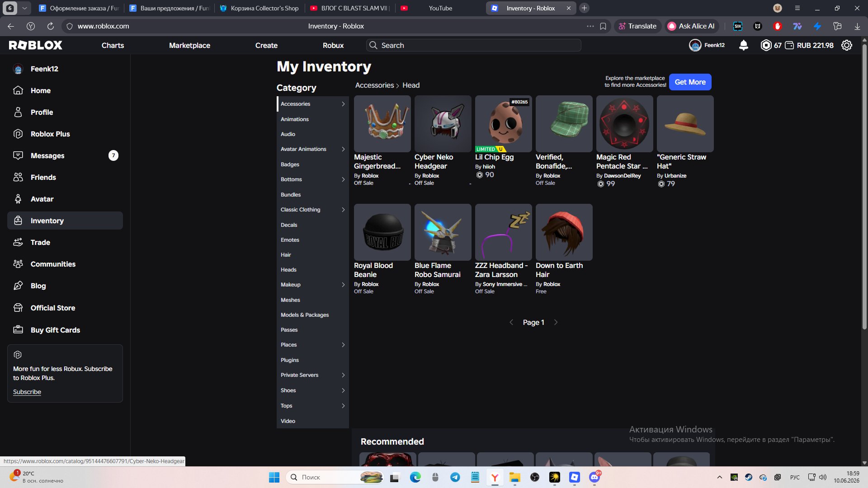Open Telegram from the taskbar
The height and width of the screenshot is (488, 868).
(455, 477)
